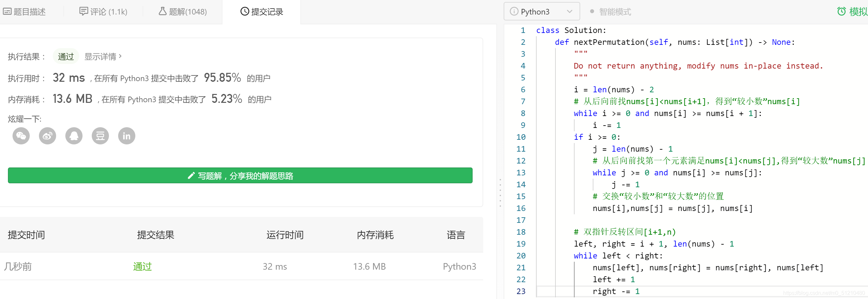Viewport: 868px width, 299px height.
Task: Click the alarm clock icon for 模拟
Action: click(841, 12)
